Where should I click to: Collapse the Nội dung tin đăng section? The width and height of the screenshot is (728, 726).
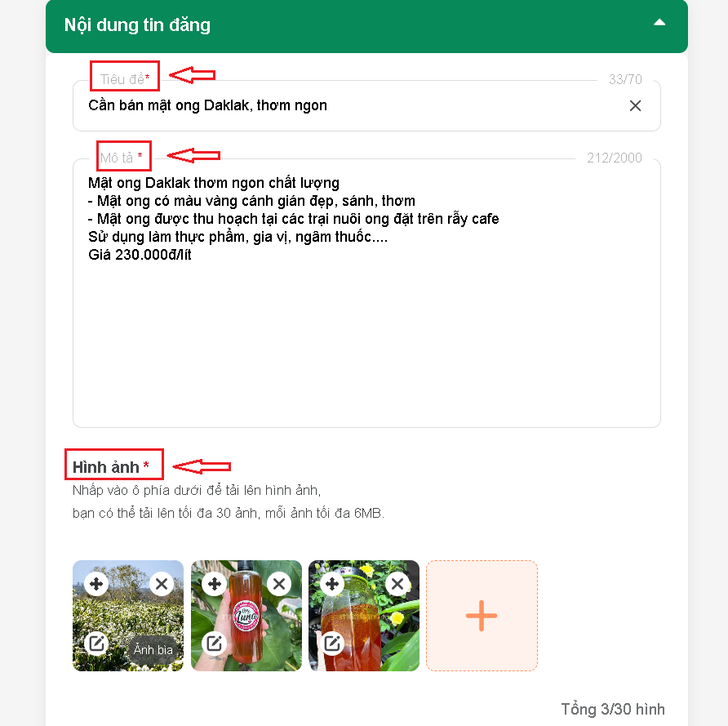click(x=659, y=23)
